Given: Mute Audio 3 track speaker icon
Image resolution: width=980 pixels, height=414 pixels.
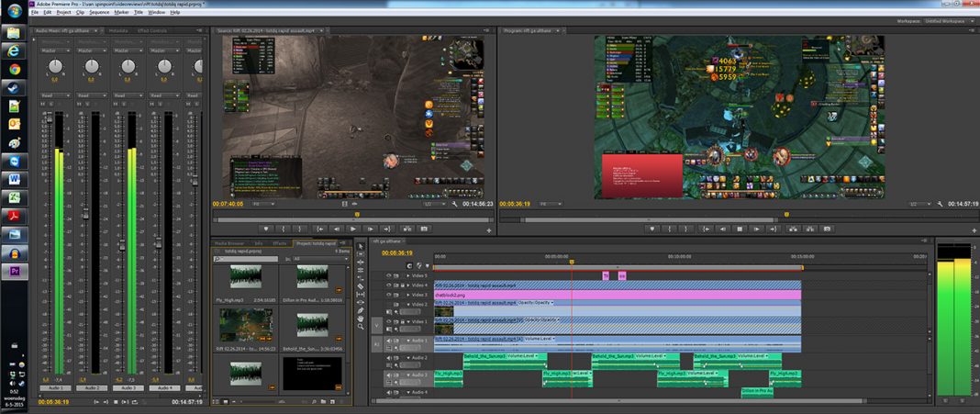Looking at the screenshot, I should (x=389, y=375).
